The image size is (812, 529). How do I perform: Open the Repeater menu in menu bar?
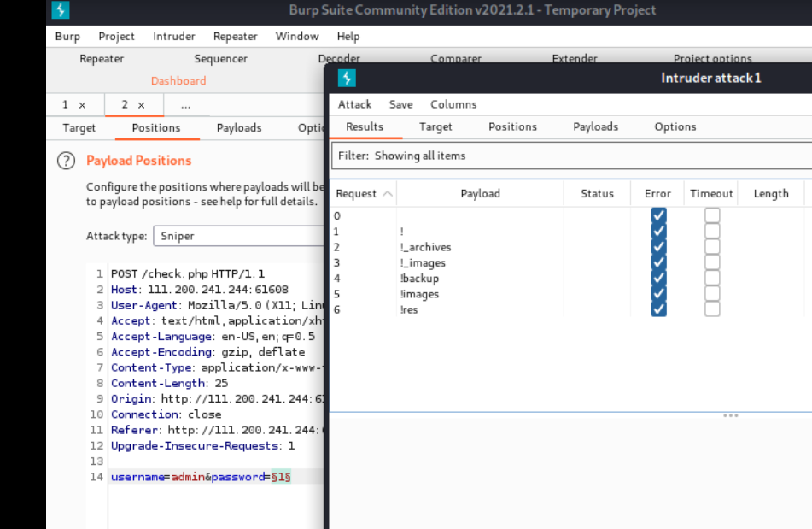tap(236, 36)
